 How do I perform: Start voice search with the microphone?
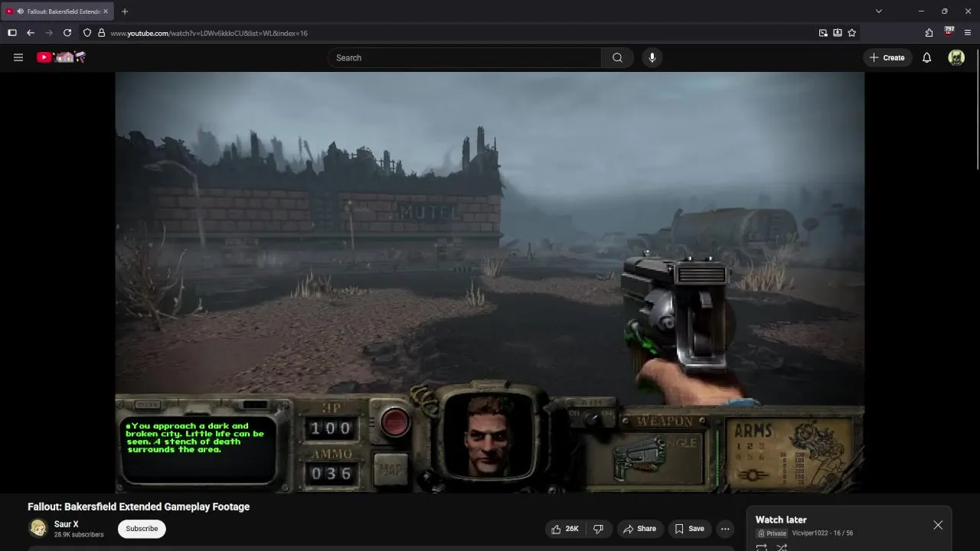click(x=652, y=57)
